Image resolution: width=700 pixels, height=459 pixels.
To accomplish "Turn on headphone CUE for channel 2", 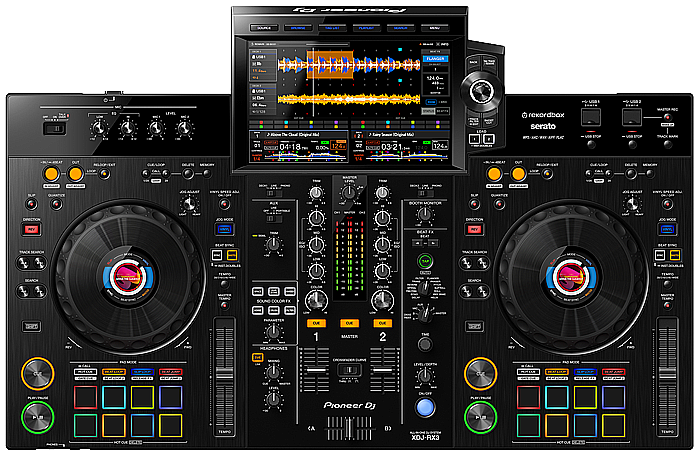I will [383, 323].
